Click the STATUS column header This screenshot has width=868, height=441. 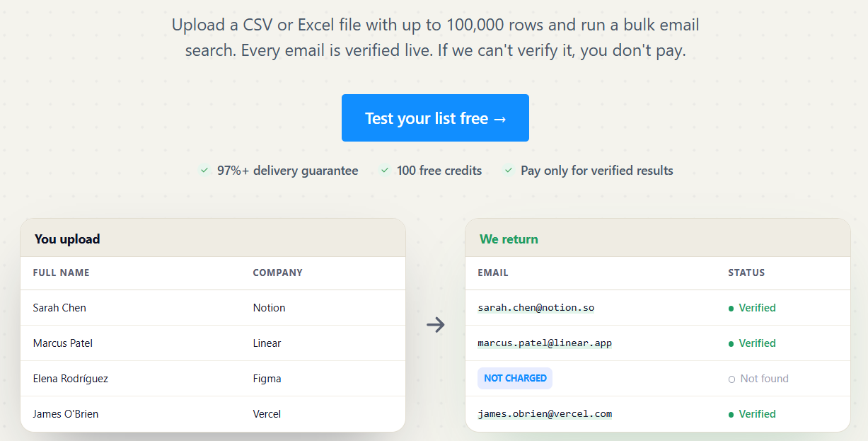point(746,273)
